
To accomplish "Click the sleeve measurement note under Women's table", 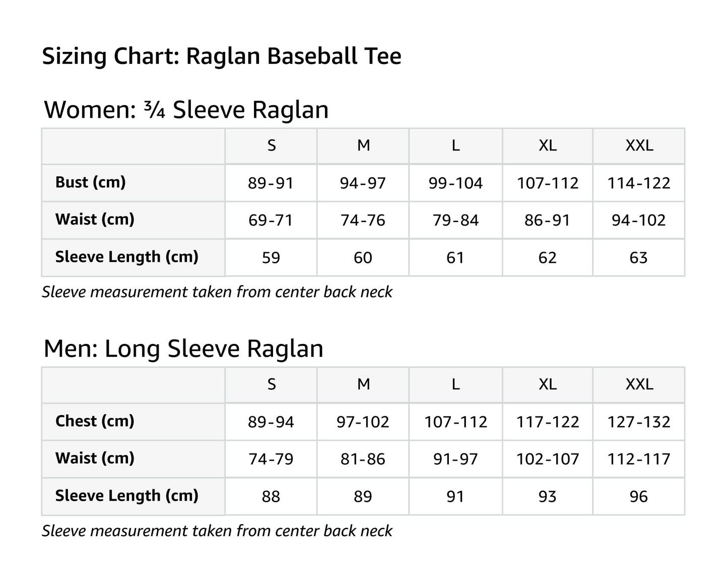I will (217, 292).
